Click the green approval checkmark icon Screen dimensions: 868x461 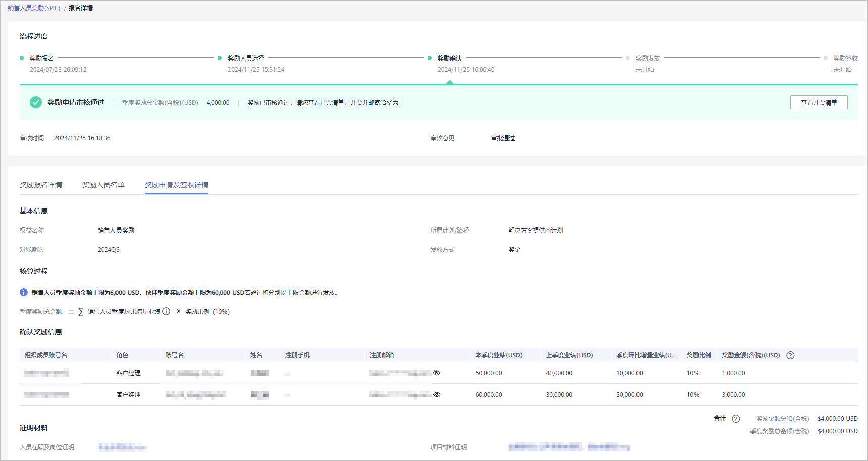35,102
